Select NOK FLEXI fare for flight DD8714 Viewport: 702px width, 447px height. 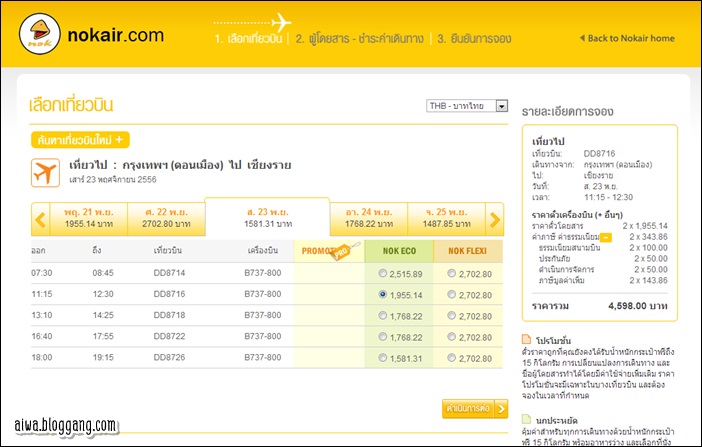click(451, 273)
